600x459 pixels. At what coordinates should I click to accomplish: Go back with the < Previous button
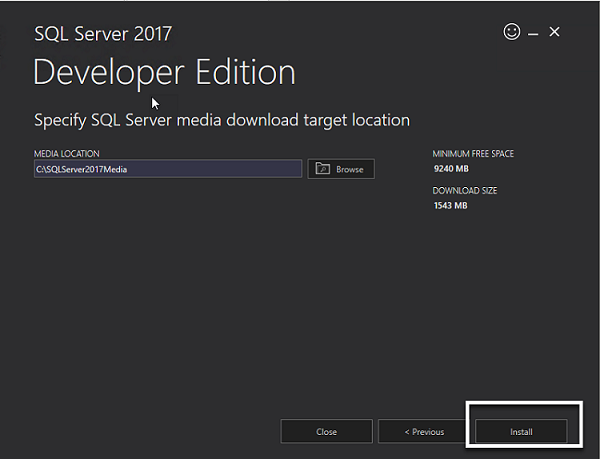[x=424, y=431]
